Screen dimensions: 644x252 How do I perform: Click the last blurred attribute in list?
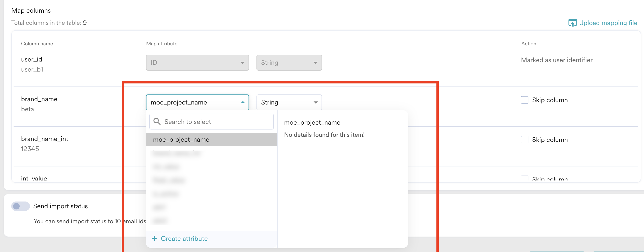[212, 220]
